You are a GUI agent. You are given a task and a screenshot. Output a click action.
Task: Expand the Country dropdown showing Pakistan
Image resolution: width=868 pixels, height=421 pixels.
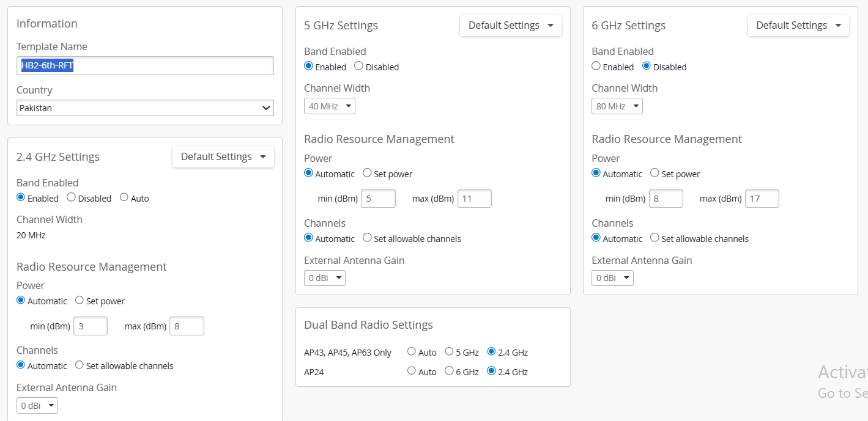point(145,108)
